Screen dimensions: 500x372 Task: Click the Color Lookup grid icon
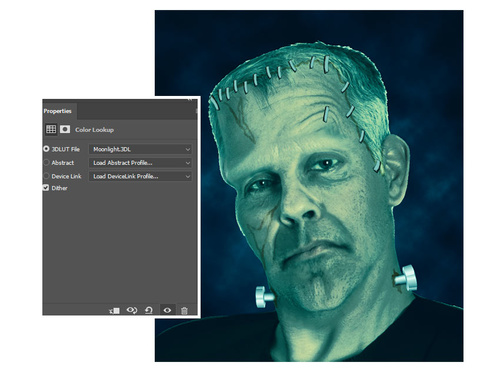pos(51,129)
